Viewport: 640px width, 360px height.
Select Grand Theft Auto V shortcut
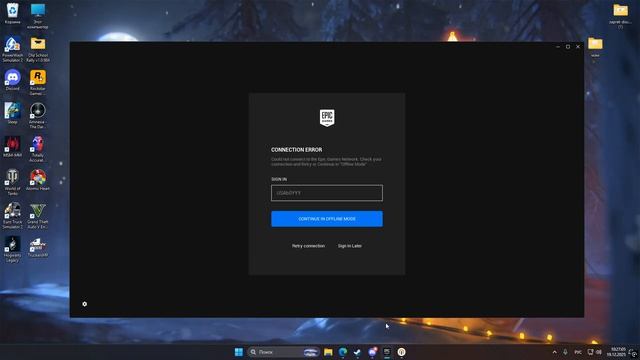[38, 216]
